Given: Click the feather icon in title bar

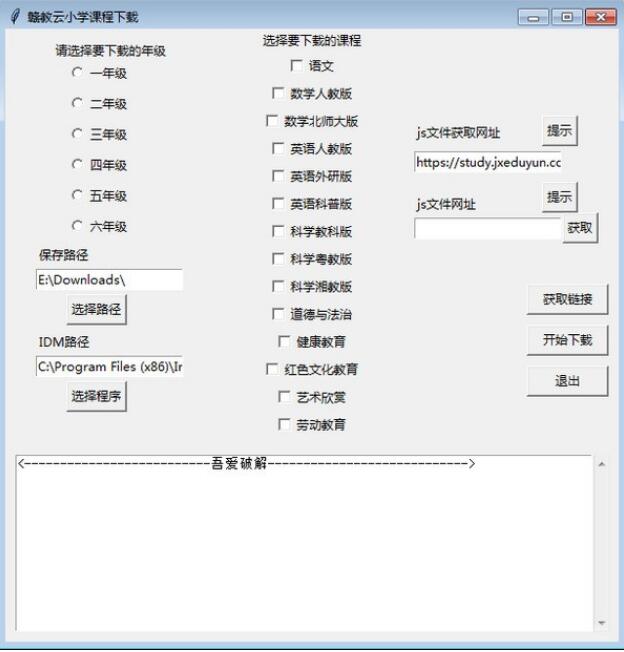Looking at the screenshot, I should pyautogui.click(x=15, y=17).
